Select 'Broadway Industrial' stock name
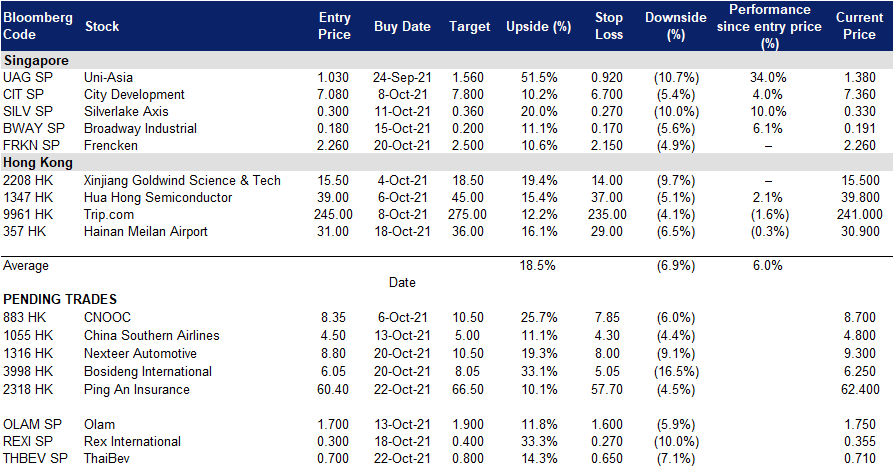 140,129
